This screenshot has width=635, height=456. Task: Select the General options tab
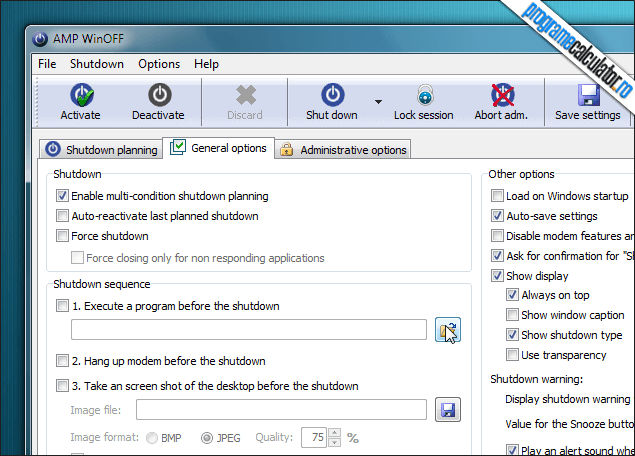219,148
